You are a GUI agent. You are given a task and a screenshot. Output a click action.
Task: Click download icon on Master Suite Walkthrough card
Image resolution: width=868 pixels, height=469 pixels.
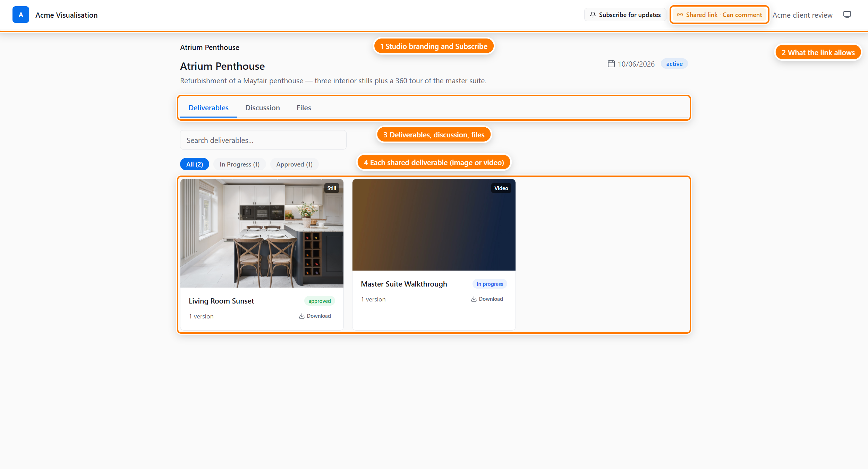pyautogui.click(x=474, y=299)
